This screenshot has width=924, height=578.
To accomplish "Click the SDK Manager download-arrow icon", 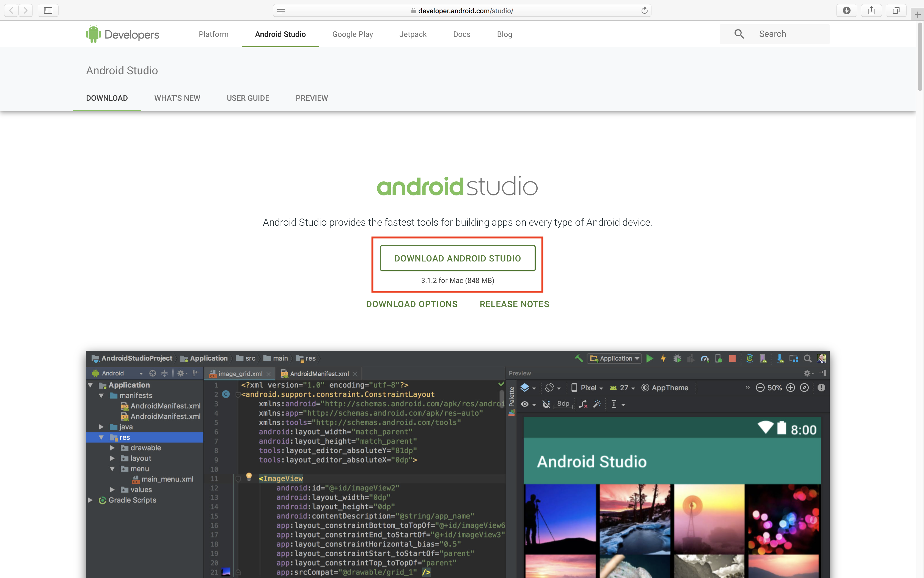I will coord(780,358).
